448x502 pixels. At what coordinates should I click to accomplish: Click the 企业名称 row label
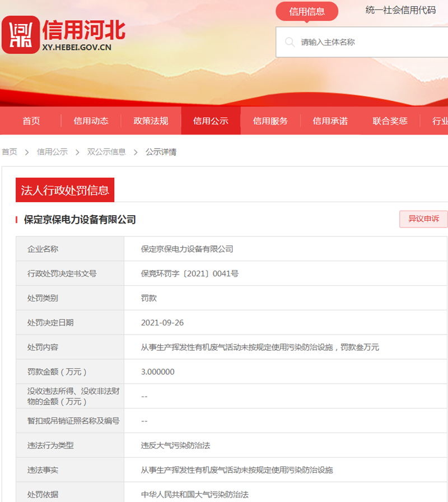[x=43, y=249]
